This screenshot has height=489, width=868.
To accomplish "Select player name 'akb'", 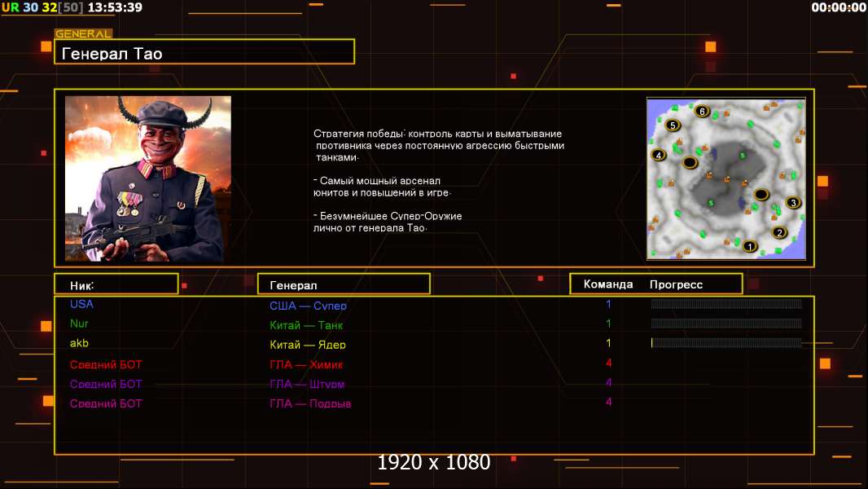I will click(79, 343).
